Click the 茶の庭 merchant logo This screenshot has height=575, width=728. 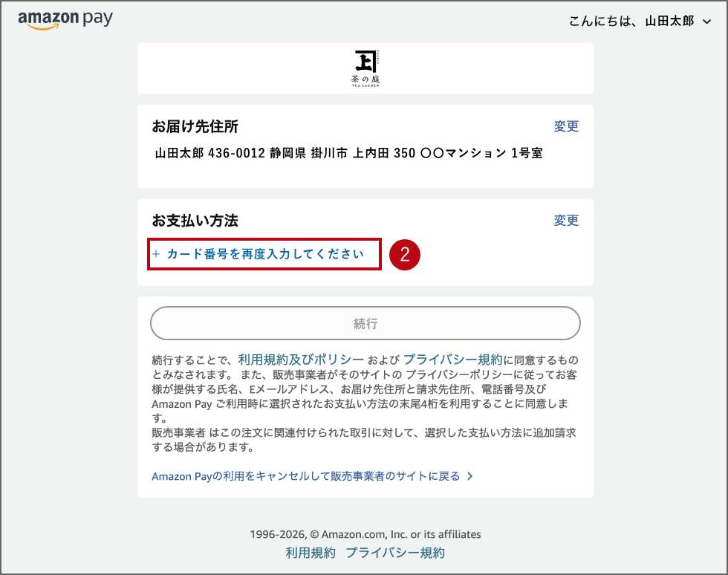pyautogui.click(x=365, y=68)
